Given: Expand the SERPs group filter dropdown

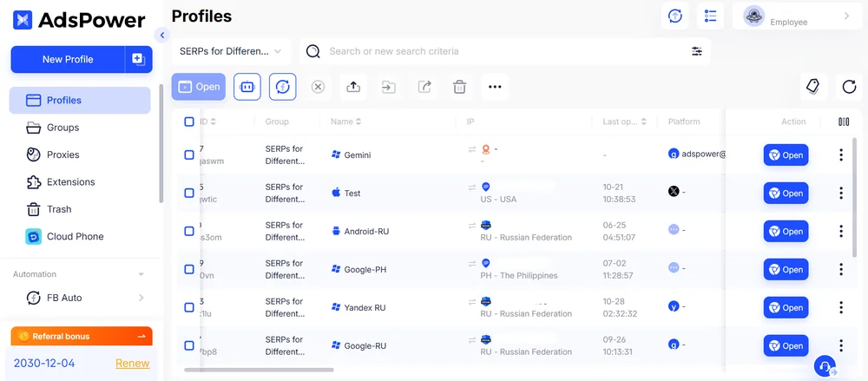Looking at the screenshot, I should click(x=231, y=51).
